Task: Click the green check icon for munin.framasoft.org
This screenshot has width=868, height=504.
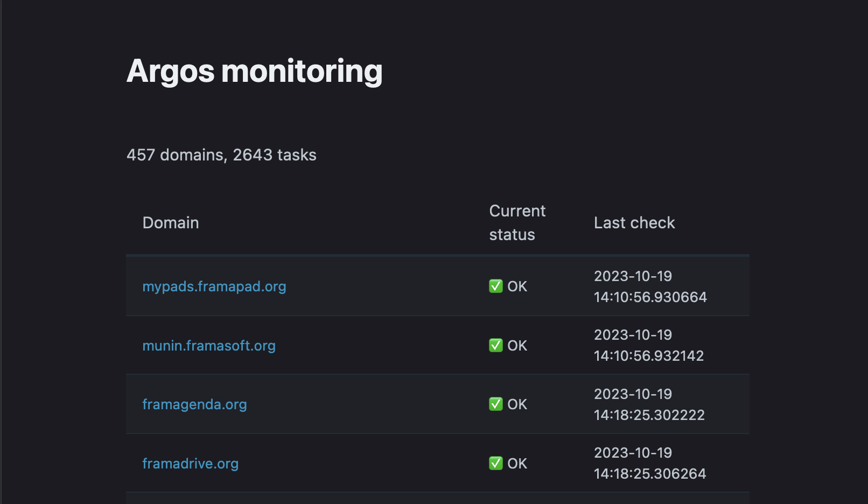Action: 496,346
